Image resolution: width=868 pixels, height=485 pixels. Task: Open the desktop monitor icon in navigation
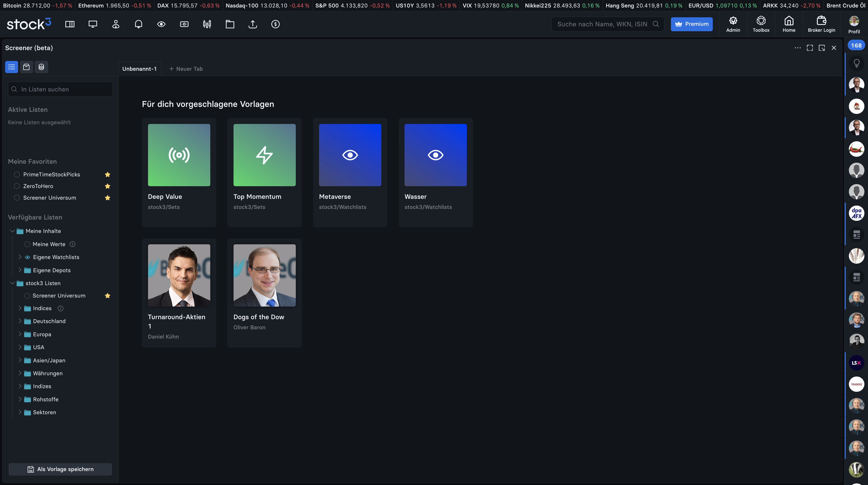point(93,24)
